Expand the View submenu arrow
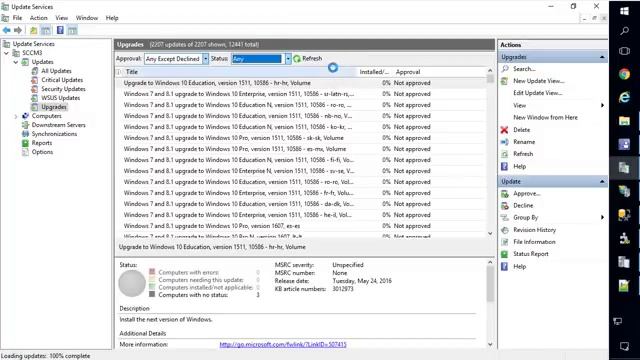The height and width of the screenshot is (360, 640). click(602, 105)
